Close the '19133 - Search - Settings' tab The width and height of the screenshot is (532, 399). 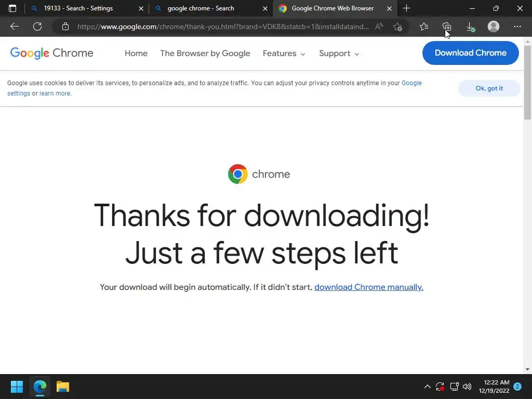141,8
